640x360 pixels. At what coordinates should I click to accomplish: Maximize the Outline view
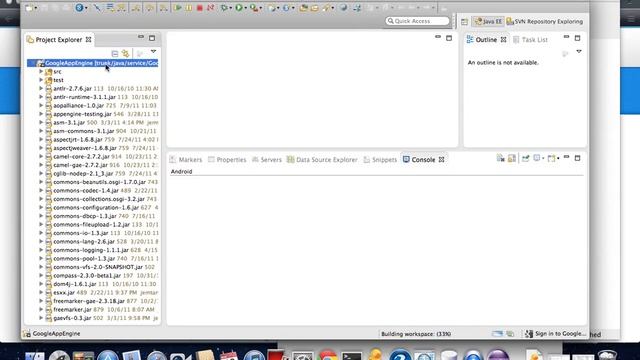pyautogui.click(x=577, y=38)
